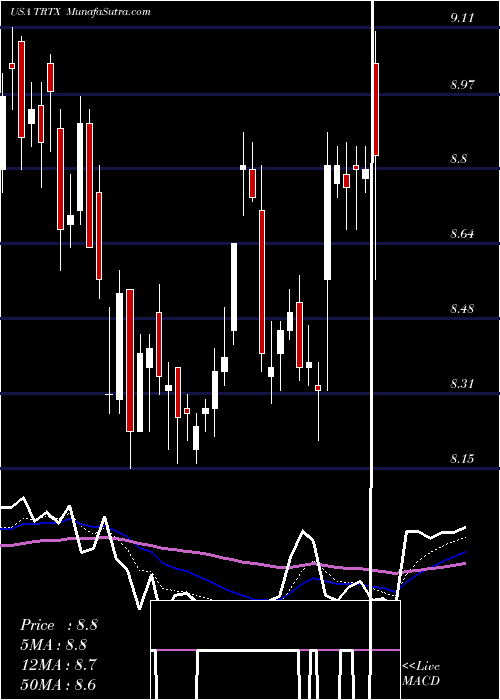Click the 9.11 price axis label

pos(462,17)
